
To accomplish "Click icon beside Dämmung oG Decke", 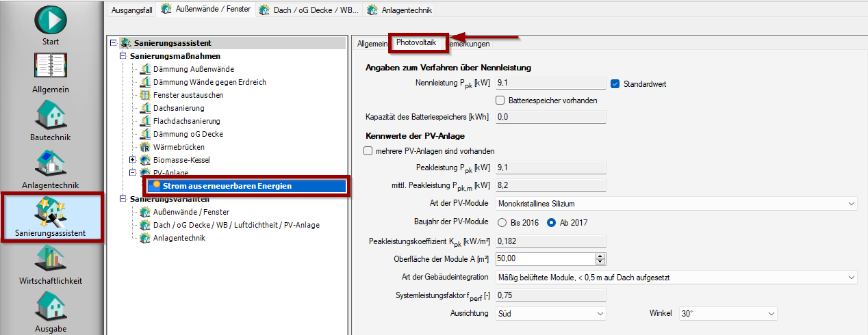I will pyautogui.click(x=144, y=134).
